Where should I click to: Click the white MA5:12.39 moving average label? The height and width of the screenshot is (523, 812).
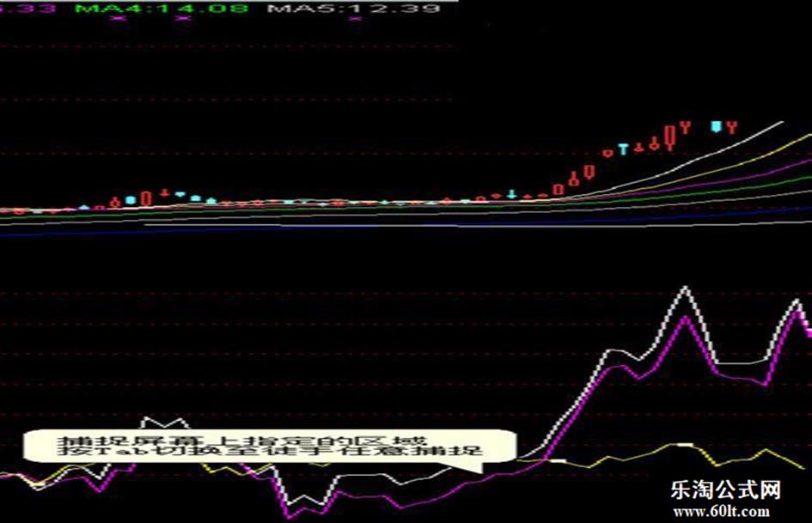(x=355, y=8)
